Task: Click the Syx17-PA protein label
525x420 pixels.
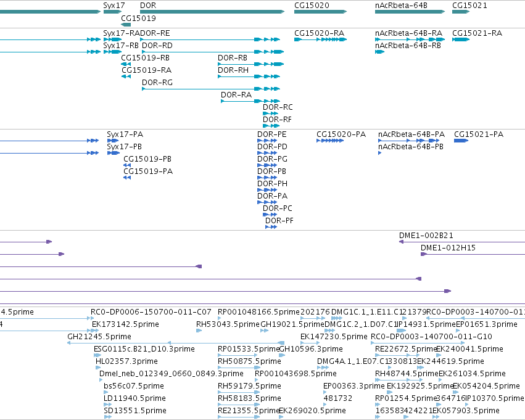Action: (x=125, y=134)
